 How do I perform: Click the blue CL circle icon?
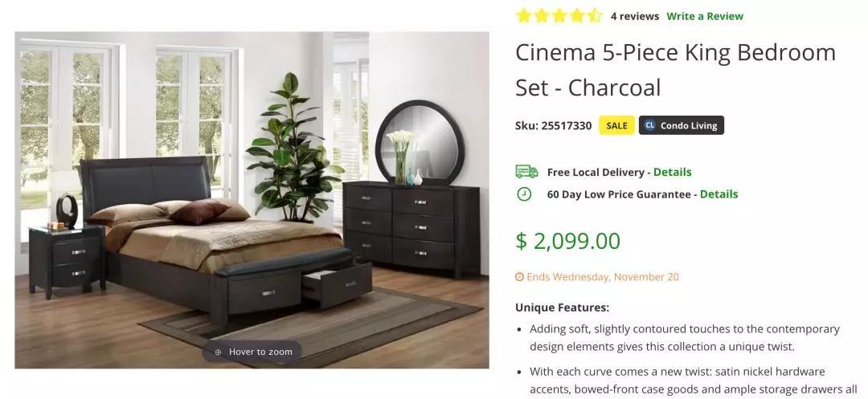pyautogui.click(x=650, y=125)
